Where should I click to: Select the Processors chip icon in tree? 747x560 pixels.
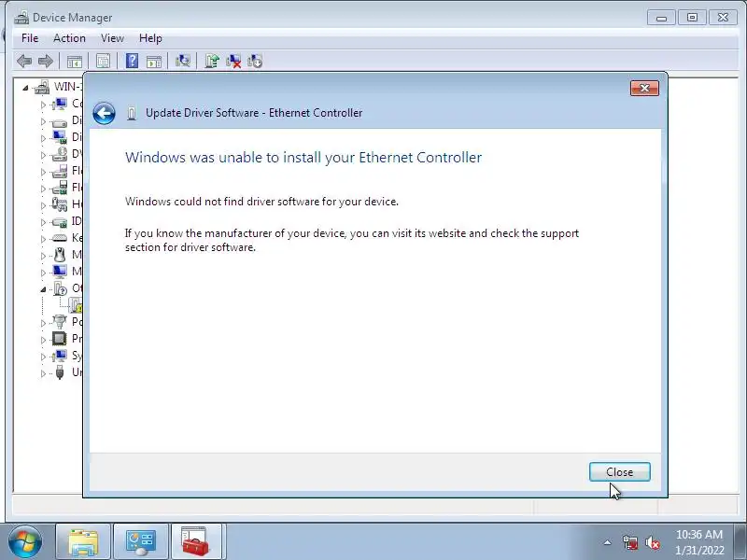[x=60, y=339]
